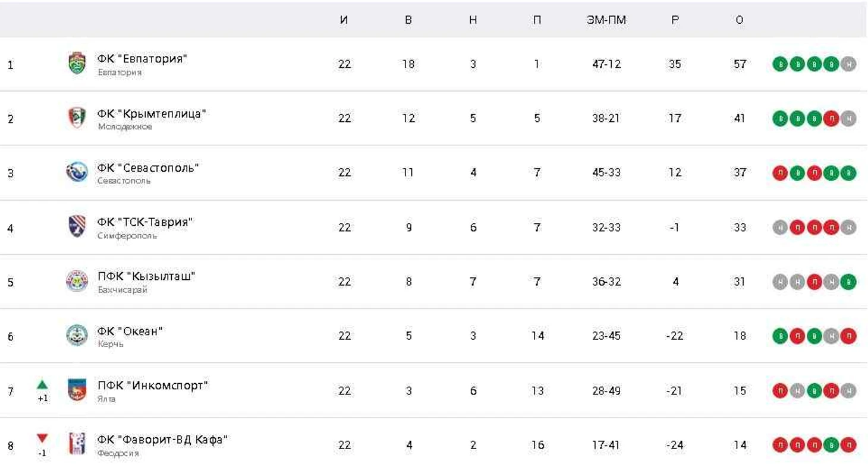Click the Р goal-difference column header

coord(675,20)
